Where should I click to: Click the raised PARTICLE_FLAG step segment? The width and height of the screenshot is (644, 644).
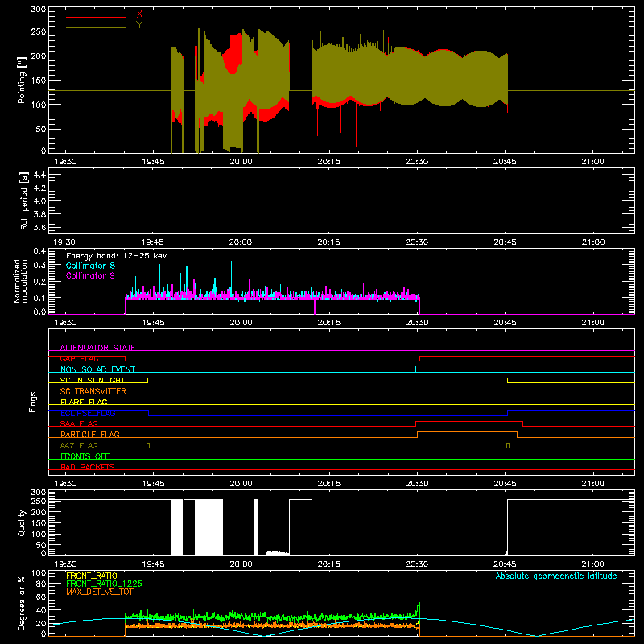coord(467,432)
